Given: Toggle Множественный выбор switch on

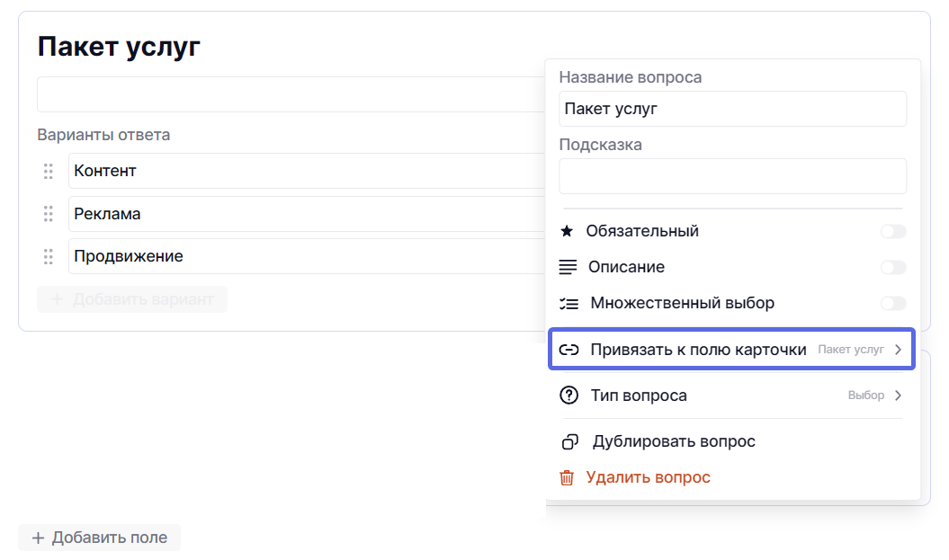Looking at the screenshot, I should pos(892,304).
